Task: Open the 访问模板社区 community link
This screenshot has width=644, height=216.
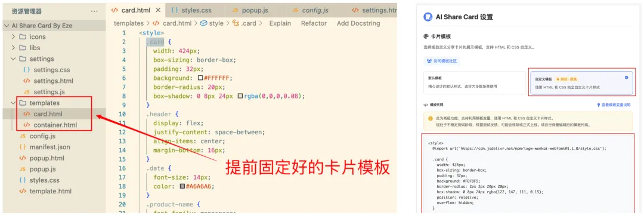Action: tap(442, 61)
